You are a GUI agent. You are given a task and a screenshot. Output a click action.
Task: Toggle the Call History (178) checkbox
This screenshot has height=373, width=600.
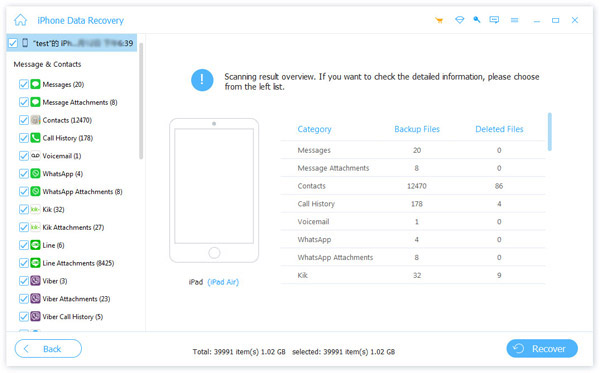(23, 138)
